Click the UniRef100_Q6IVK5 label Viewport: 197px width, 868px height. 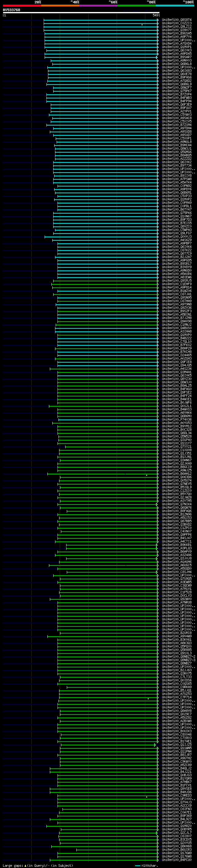tap(176, 375)
